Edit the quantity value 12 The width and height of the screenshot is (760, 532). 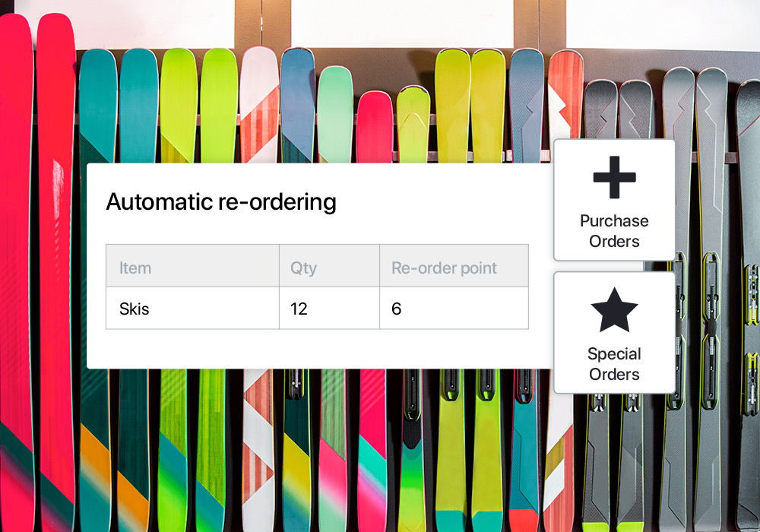pyautogui.click(x=299, y=309)
